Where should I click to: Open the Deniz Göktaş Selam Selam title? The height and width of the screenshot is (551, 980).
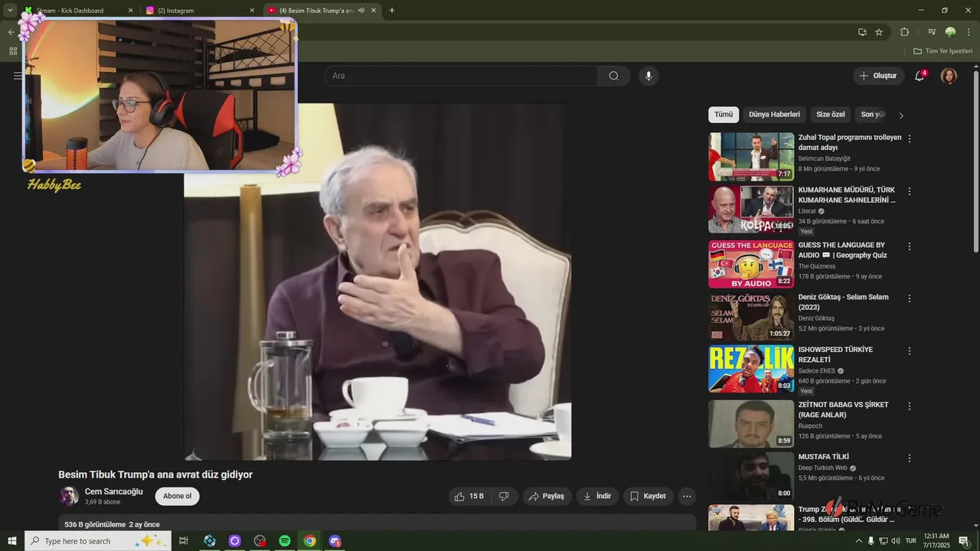(844, 302)
